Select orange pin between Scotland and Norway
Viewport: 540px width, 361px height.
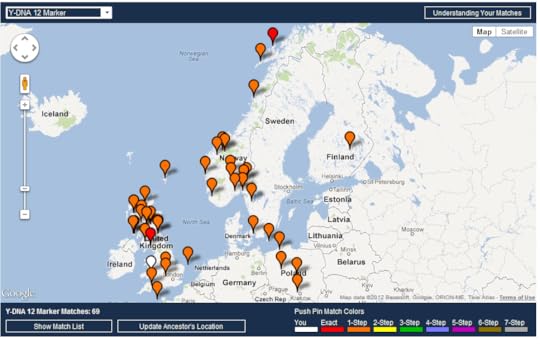pyautogui.click(x=165, y=168)
